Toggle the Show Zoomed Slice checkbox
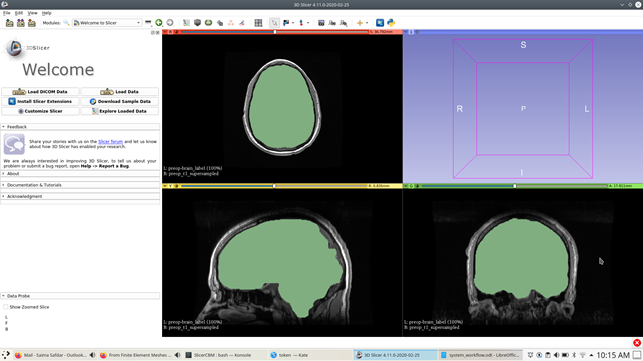 (5, 307)
